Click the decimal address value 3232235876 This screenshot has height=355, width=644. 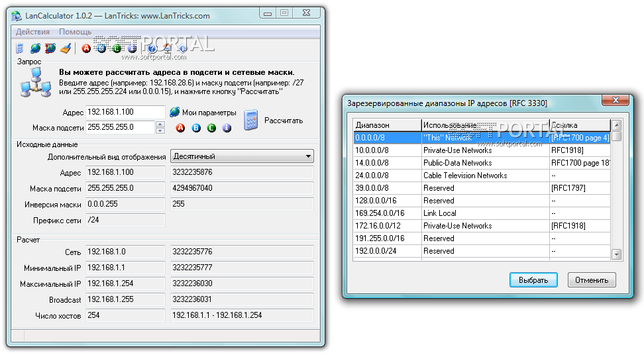242,172
